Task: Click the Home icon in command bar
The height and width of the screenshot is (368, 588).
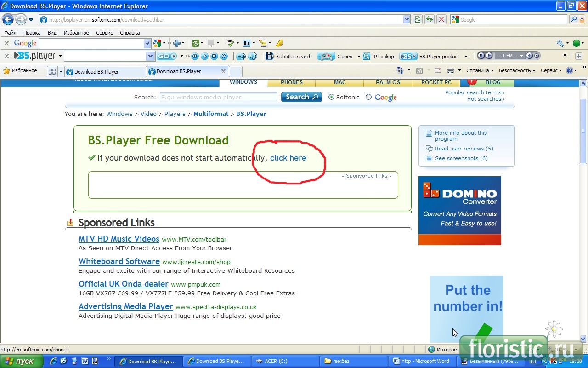Action: coord(400,70)
